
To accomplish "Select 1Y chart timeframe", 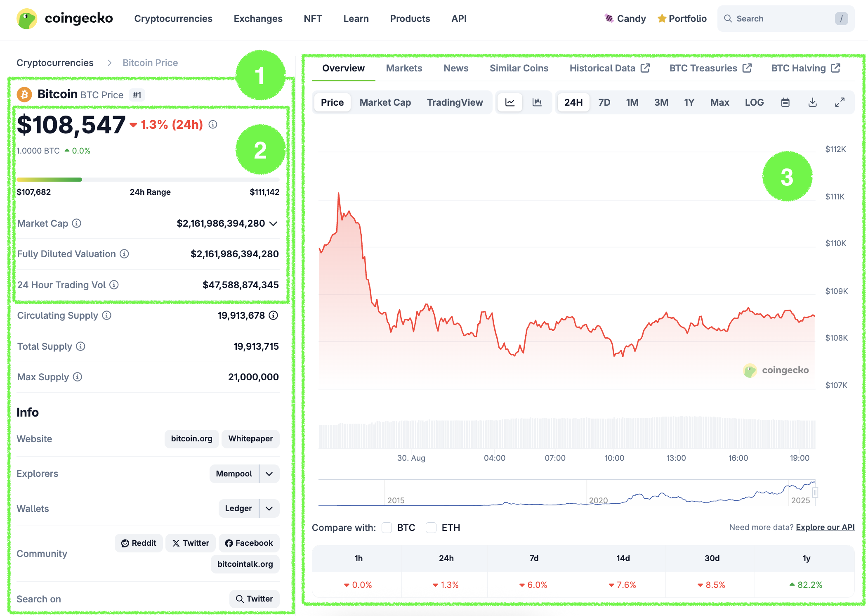I will [689, 102].
